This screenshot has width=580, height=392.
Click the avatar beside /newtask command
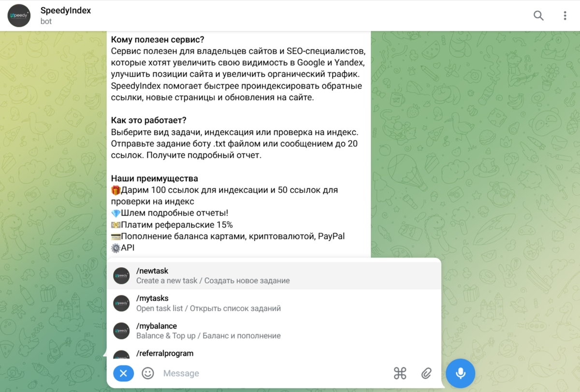point(121,276)
